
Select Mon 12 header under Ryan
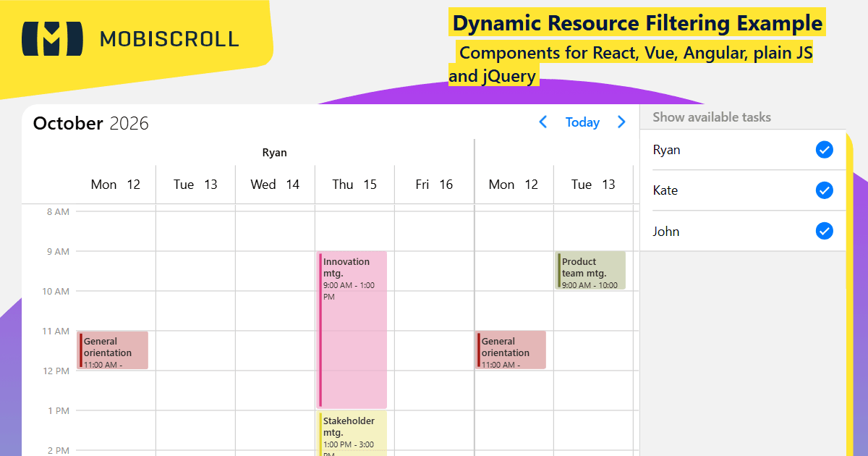pyautogui.click(x=116, y=185)
